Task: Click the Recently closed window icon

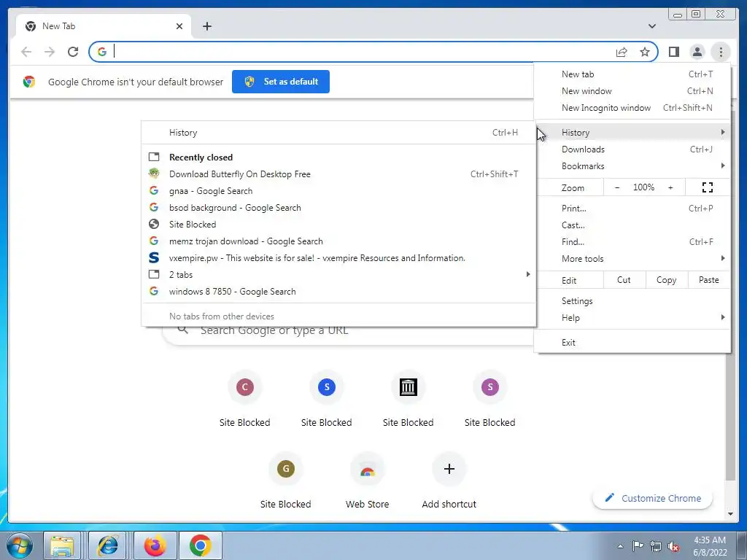Action: [x=154, y=157]
